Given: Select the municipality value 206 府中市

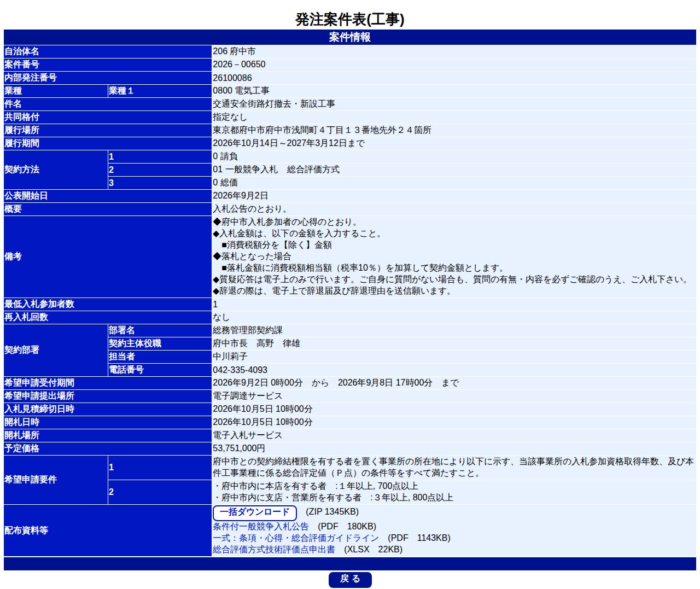Looking at the screenshot, I should [x=234, y=51].
